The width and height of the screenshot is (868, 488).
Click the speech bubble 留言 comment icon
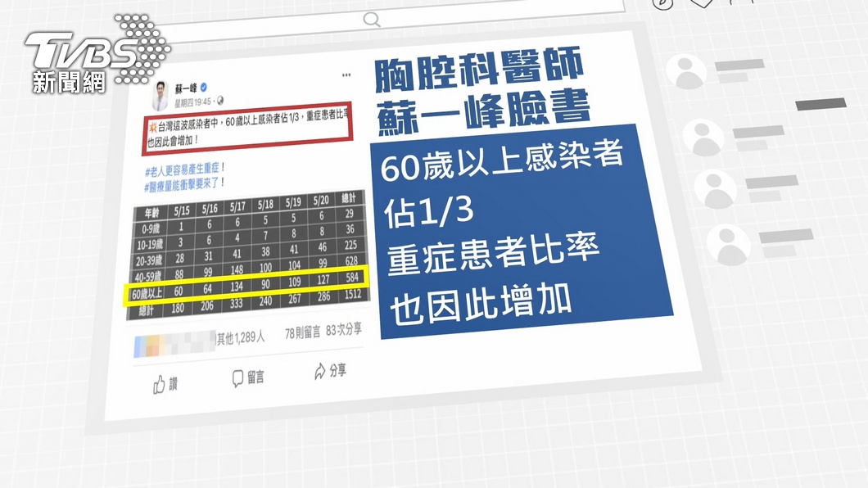pyautogui.click(x=237, y=378)
